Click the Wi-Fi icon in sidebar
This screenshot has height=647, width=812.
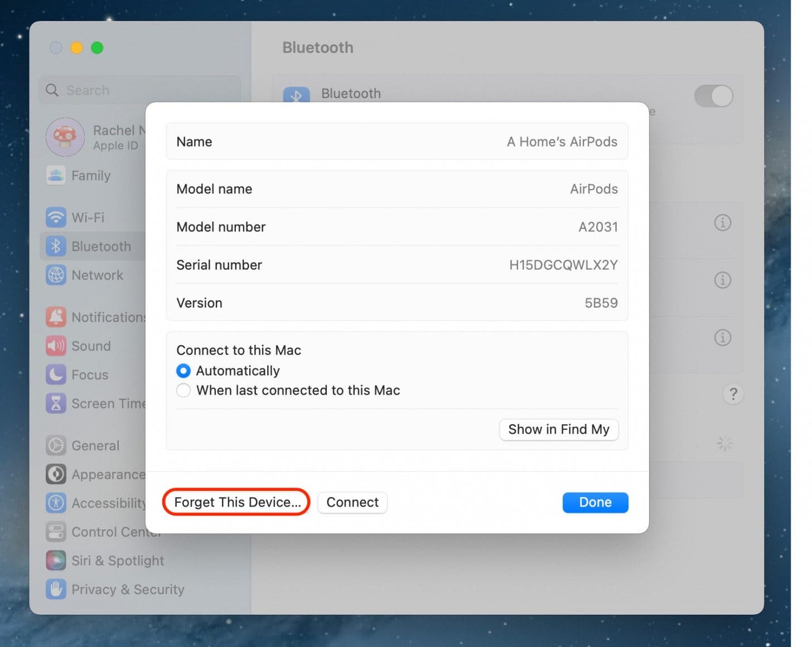pyautogui.click(x=56, y=217)
